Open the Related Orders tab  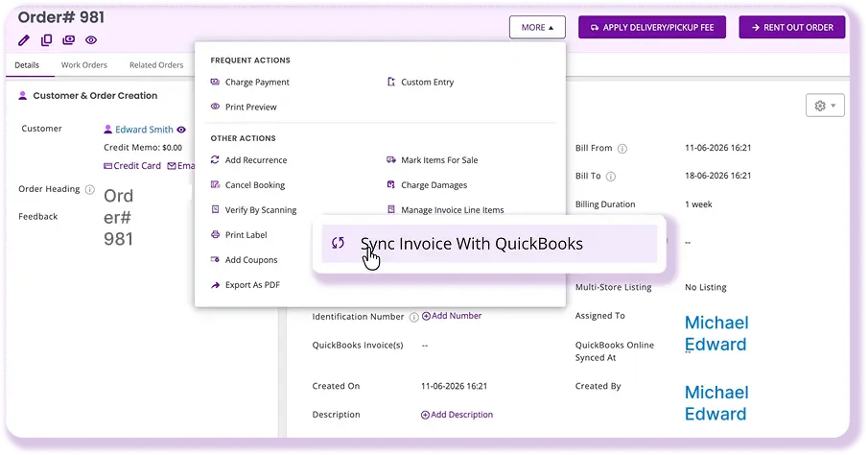click(156, 65)
